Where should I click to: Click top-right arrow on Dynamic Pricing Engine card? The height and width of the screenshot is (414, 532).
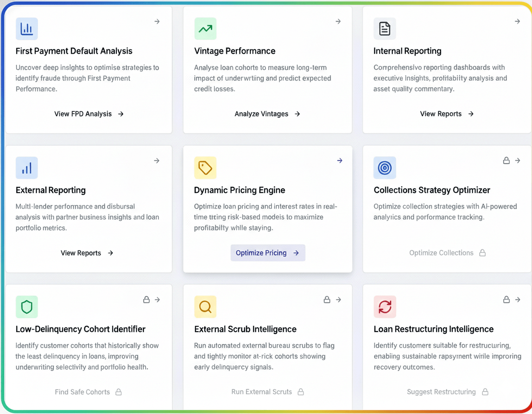339,161
